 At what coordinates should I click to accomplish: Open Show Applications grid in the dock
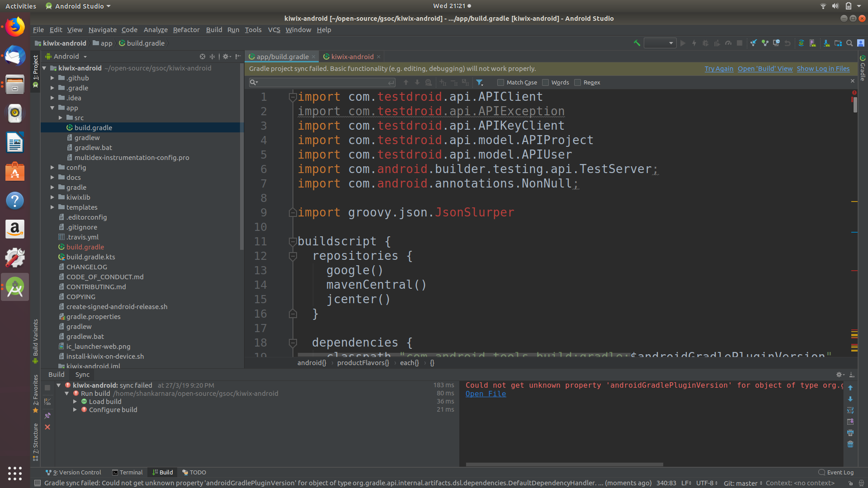[x=15, y=473]
